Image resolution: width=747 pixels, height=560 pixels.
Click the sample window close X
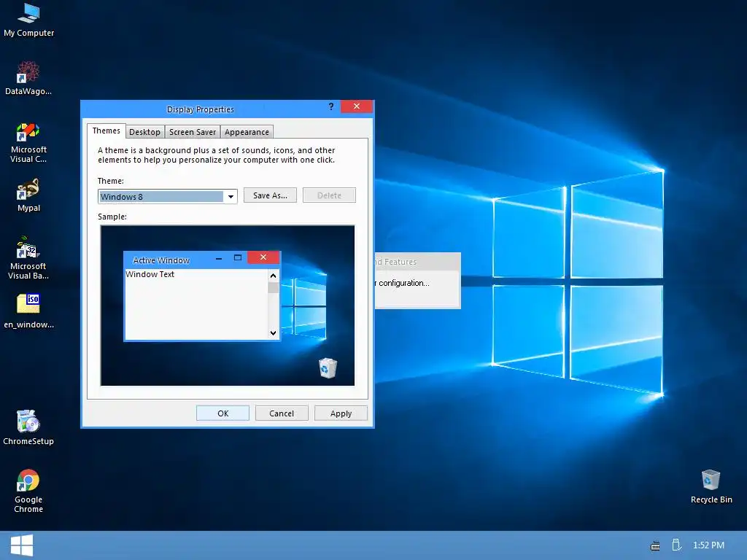(263, 257)
